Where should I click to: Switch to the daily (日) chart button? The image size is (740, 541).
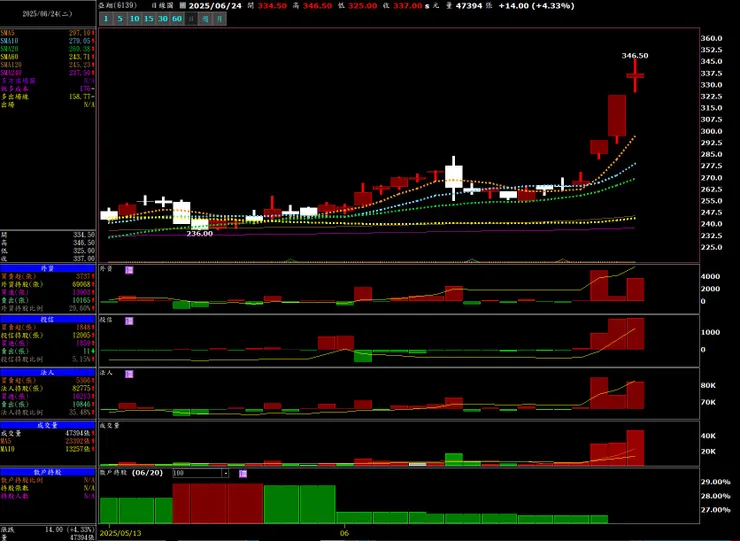(191, 19)
